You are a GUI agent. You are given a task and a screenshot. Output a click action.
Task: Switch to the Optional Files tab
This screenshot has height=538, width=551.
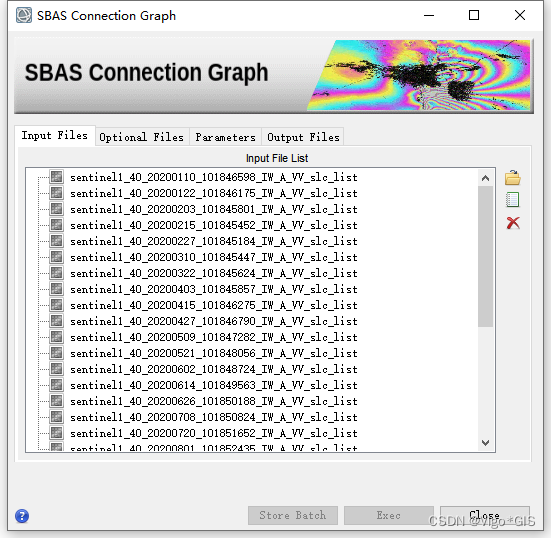tap(142, 137)
